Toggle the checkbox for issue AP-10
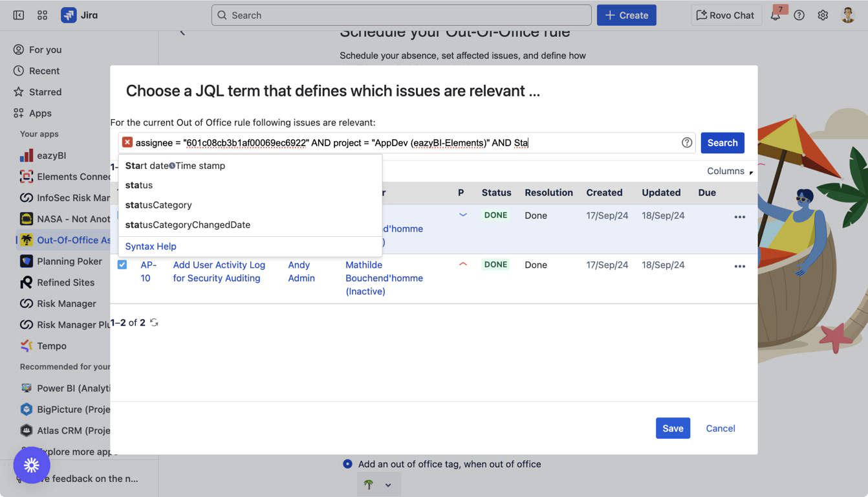 coord(122,265)
